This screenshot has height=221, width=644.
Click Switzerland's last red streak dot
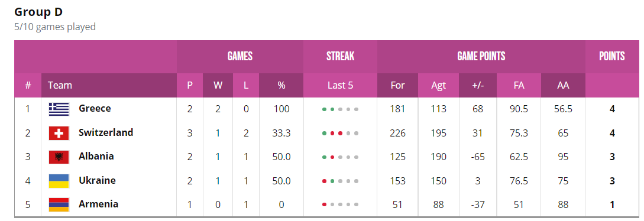[340, 134]
